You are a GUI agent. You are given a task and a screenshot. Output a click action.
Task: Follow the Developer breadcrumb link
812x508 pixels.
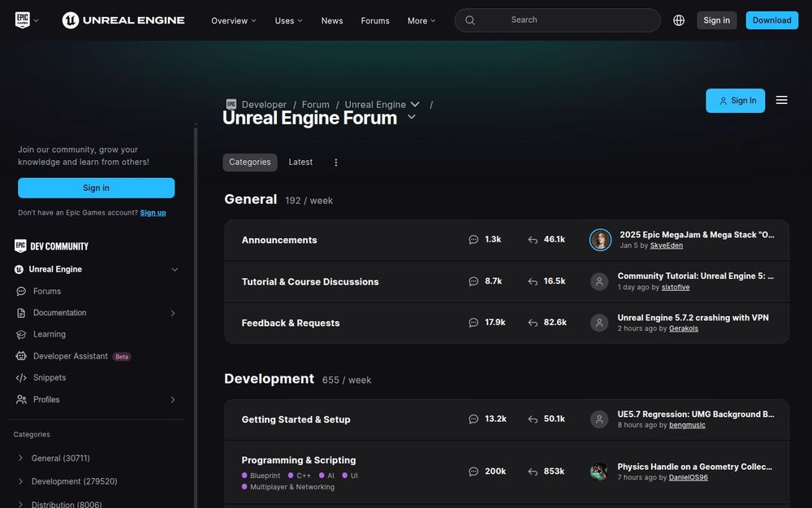(264, 105)
